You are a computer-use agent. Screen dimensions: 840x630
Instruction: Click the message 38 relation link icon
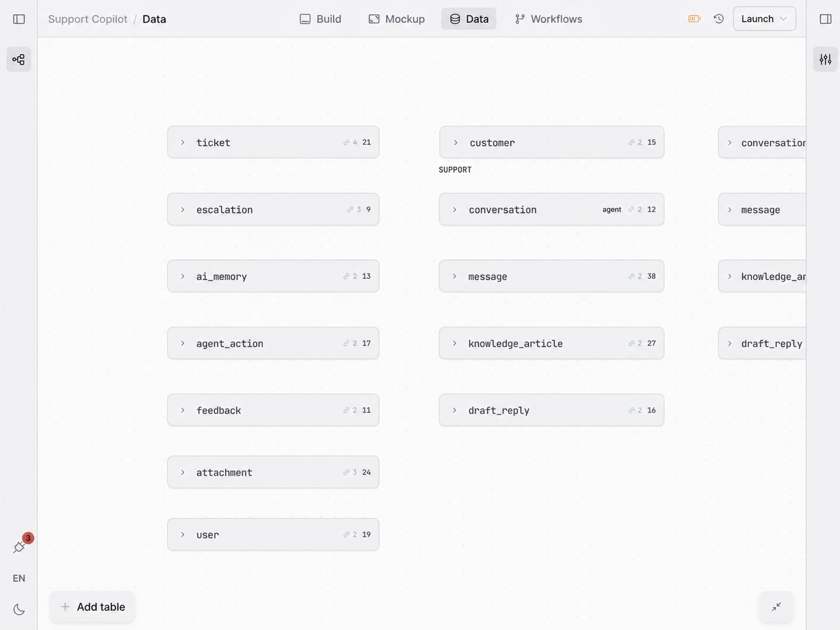point(632,276)
